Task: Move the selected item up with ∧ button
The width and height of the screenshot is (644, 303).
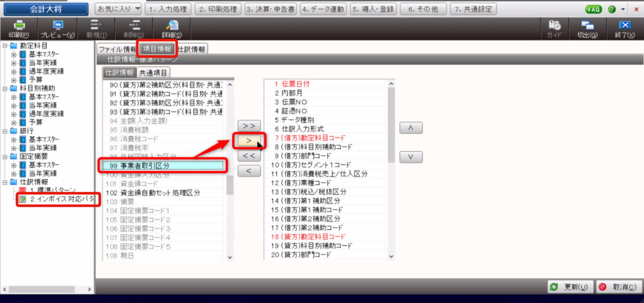Action: pos(411,128)
